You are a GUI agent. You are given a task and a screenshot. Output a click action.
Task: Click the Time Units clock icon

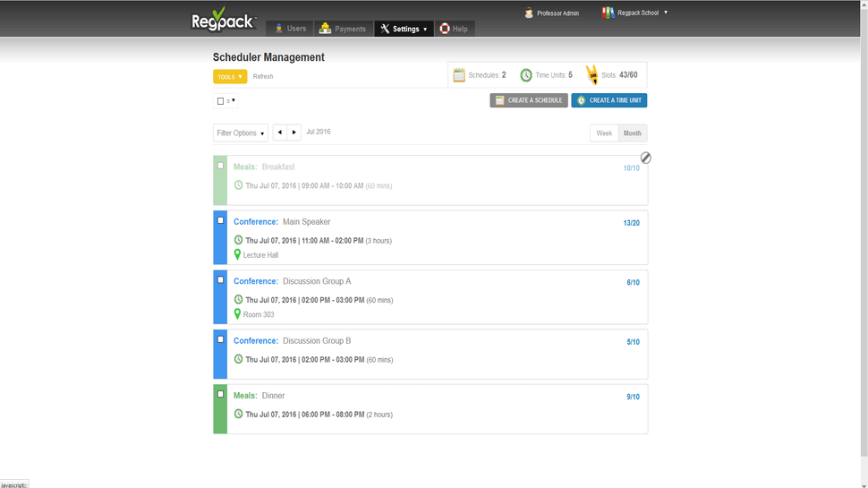point(526,75)
